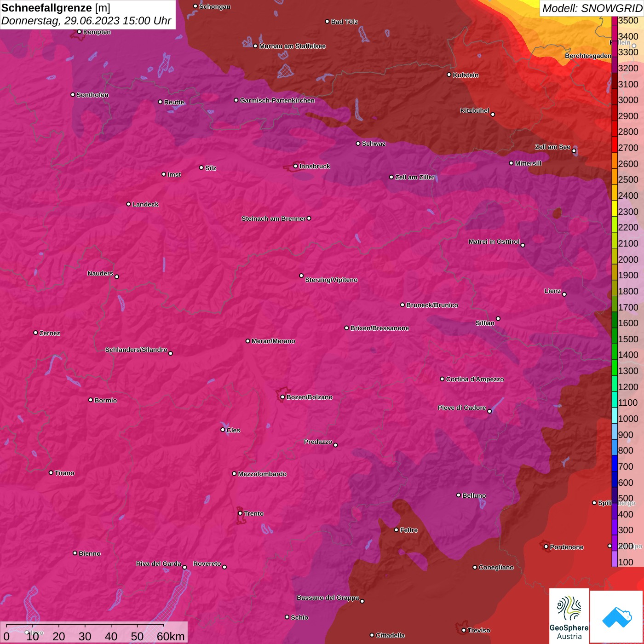Select the Brixen/Bressanone map label
Image resolution: width=644 pixels, height=644 pixels.
point(379,328)
